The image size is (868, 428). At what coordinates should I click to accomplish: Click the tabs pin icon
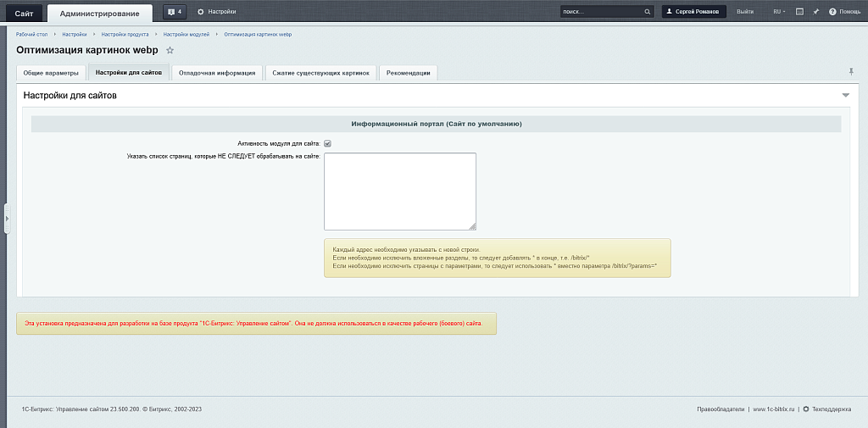(x=851, y=71)
